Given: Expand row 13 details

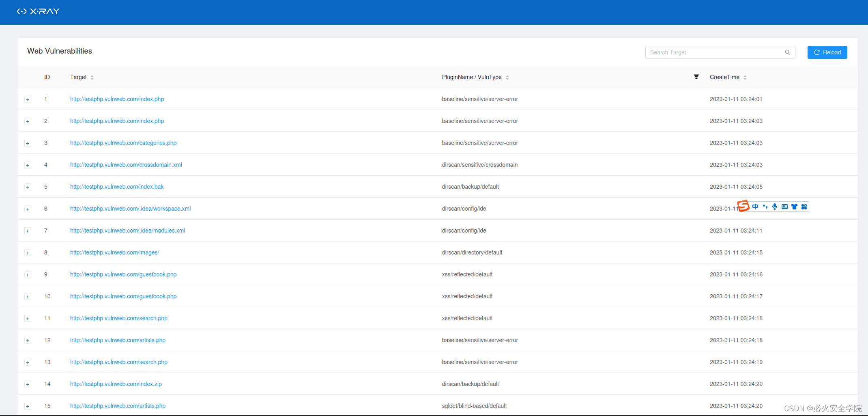Looking at the screenshot, I should [x=28, y=362].
